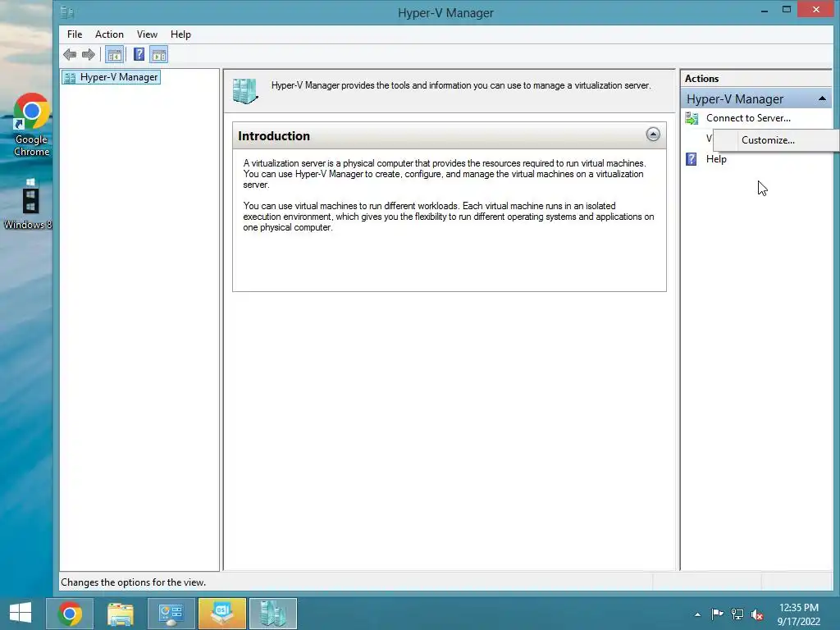Go back using the toolbar back arrow
The image size is (840, 630).
click(70, 54)
